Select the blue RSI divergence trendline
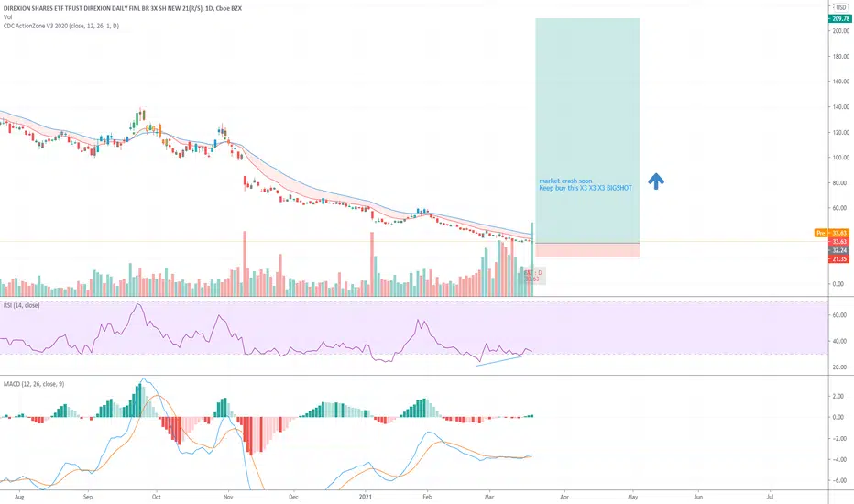Image resolution: width=854 pixels, height=504 pixels. (498, 361)
